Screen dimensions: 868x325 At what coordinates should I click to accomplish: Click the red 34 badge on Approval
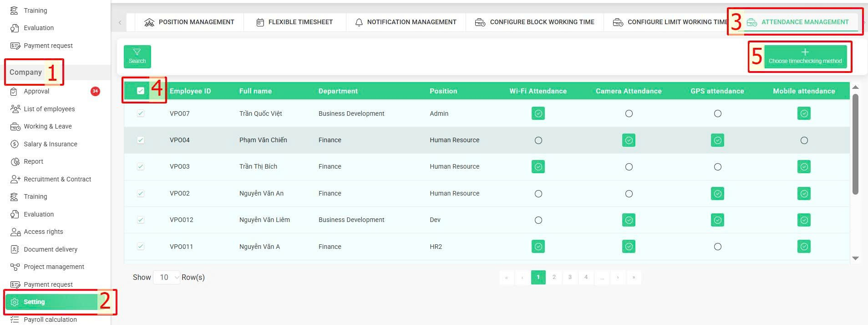tap(95, 91)
